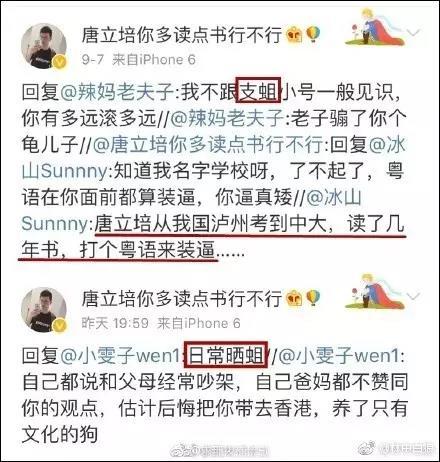Viewport: 440px width, 462px height.
Task: Open the @辣妈老夫子 mention after 回复
Action: tap(117, 92)
